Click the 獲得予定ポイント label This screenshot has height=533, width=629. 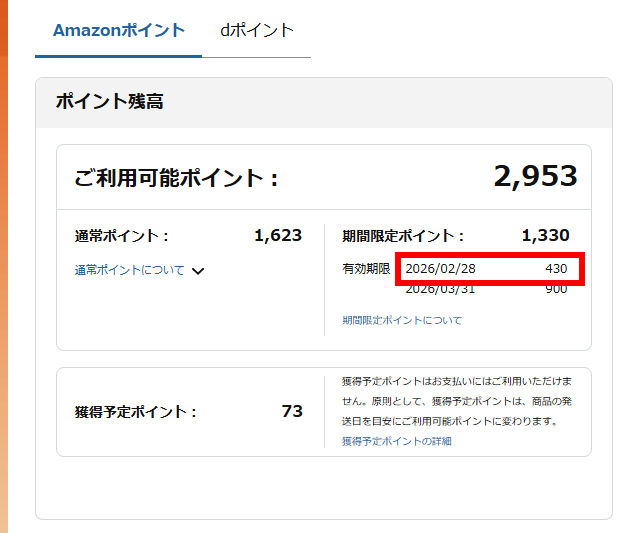coord(136,412)
